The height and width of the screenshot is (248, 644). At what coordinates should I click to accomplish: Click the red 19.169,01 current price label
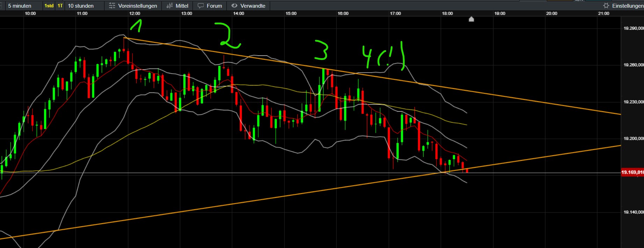coord(632,172)
